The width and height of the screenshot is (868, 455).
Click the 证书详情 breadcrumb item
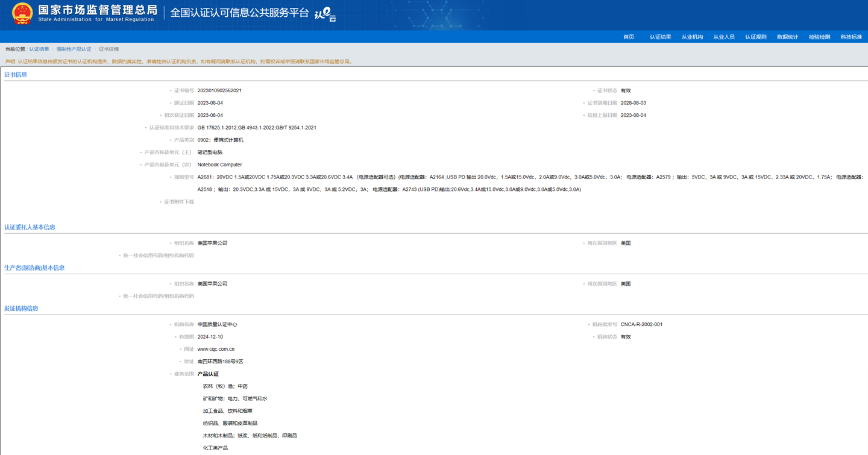point(109,49)
